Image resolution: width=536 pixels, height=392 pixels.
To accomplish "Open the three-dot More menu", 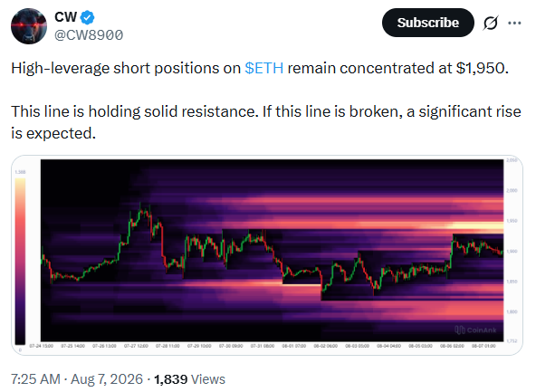I will click(514, 23).
